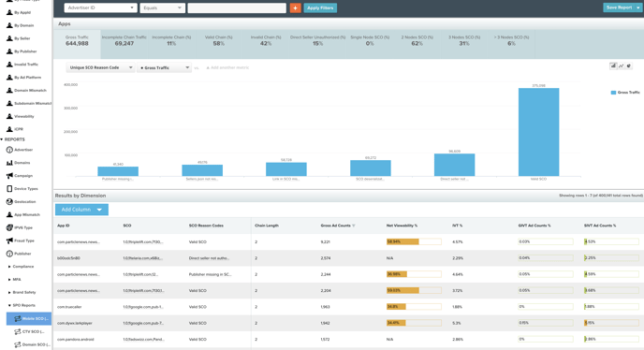
Task: Open the Add Column dropdown
Action: coord(81,210)
